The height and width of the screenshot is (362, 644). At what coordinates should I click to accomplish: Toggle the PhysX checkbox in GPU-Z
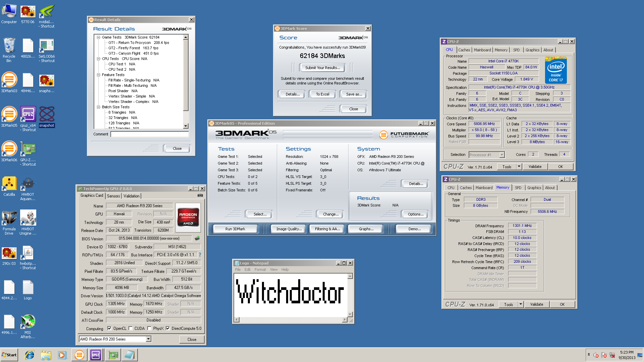(149, 328)
